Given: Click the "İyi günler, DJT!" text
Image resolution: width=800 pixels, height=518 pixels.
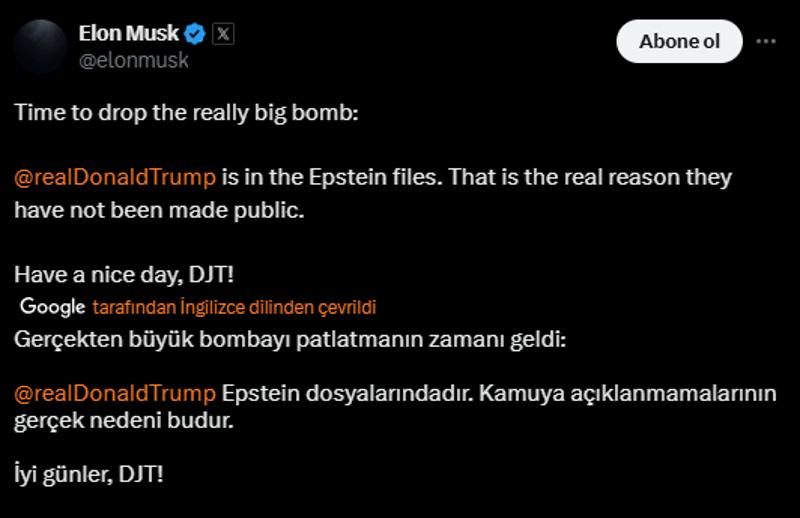Looking at the screenshot, I should coord(88,473).
